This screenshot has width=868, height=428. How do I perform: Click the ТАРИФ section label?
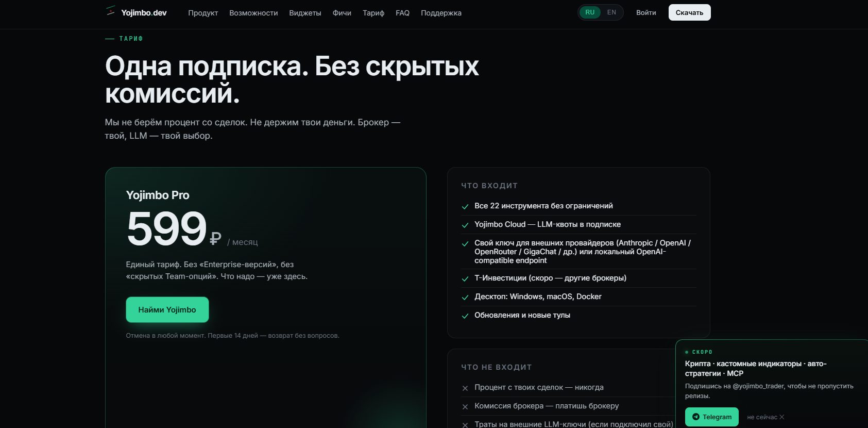[131, 39]
